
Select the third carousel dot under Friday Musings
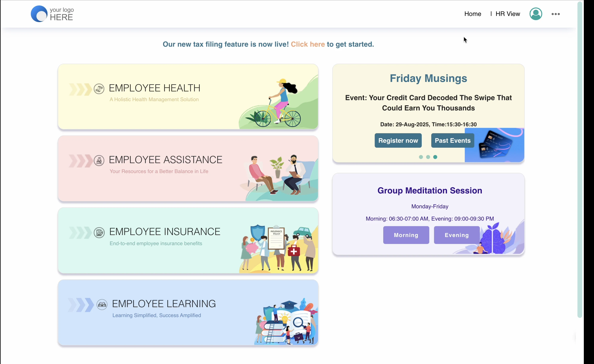click(x=435, y=157)
